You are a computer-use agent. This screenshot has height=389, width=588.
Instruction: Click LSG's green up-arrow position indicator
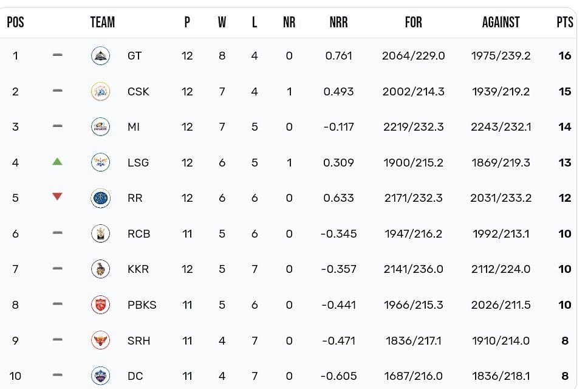[x=57, y=162]
